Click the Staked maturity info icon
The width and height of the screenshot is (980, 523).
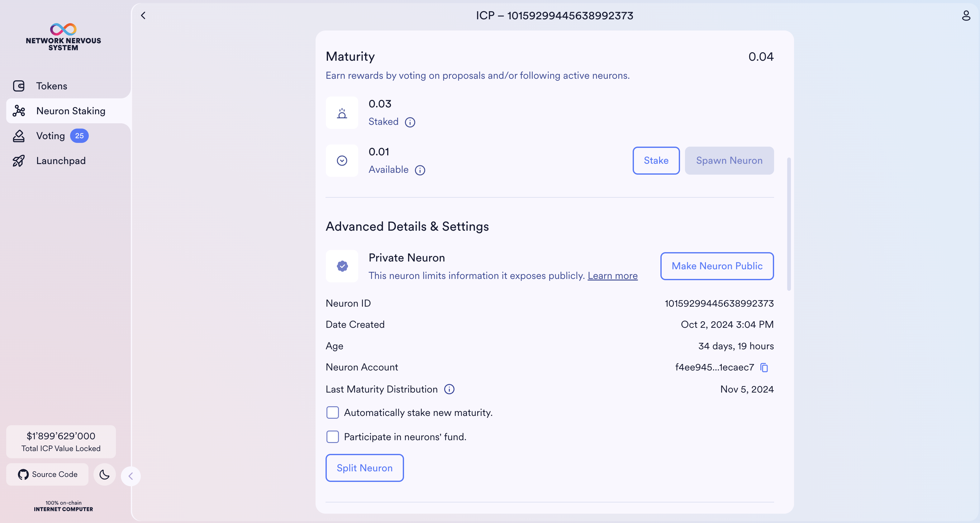[x=410, y=122]
